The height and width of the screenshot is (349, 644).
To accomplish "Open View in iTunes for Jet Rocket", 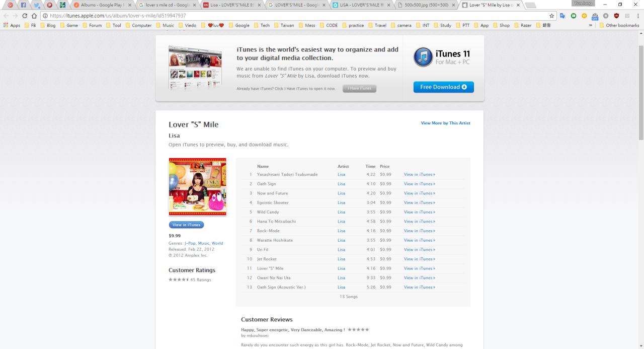I will (419, 259).
